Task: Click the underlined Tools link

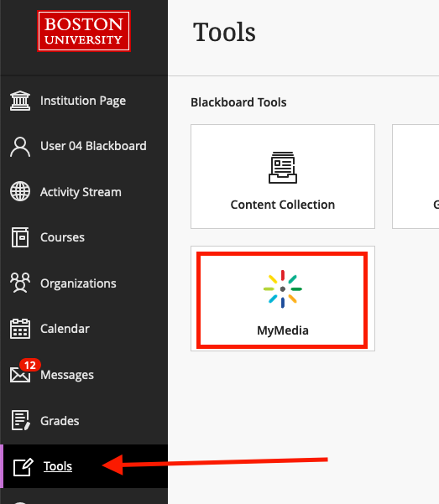Action: tap(58, 466)
